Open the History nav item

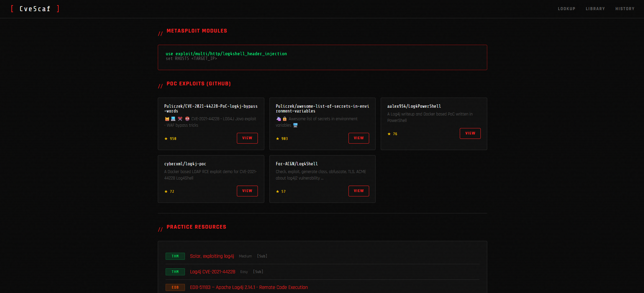pos(625,9)
